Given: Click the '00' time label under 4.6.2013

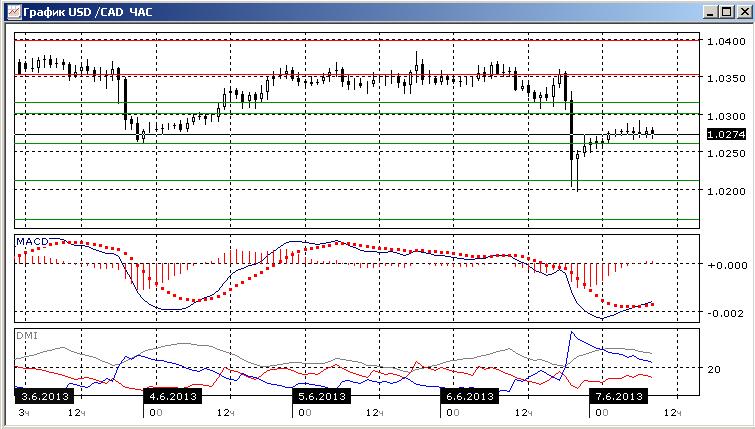Looking at the screenshot, I should pos(156,413).
